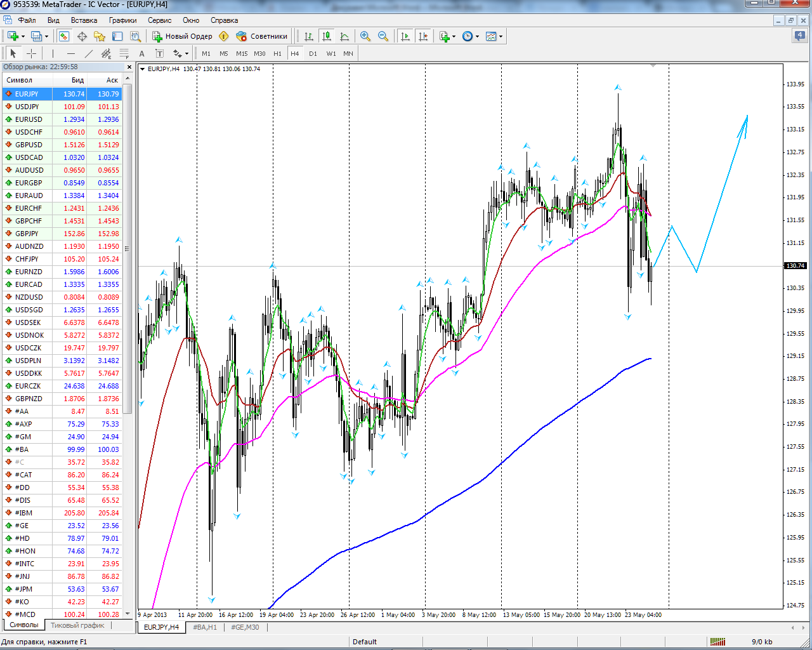Expand the chart templates dropdown

point(501,36)
